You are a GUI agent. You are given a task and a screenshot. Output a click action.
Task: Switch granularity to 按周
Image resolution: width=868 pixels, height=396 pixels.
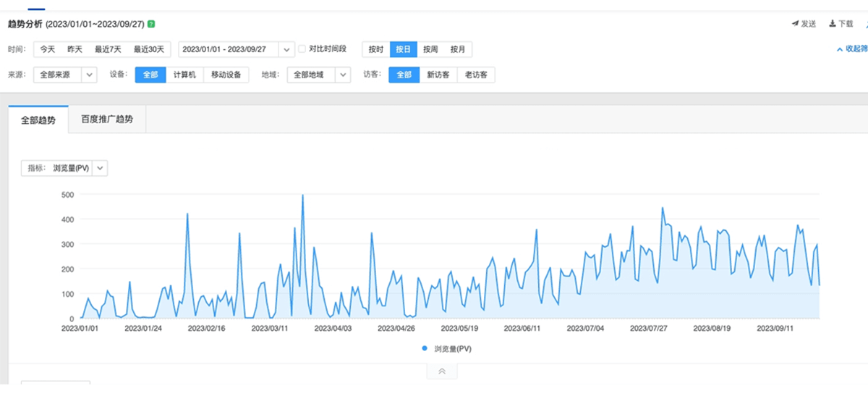(430, 49)
